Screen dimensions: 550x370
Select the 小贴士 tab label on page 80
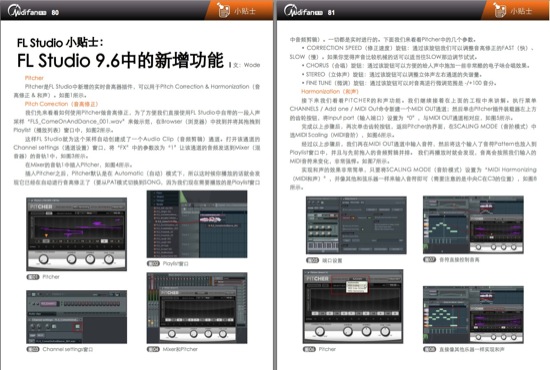tap(245, 11)
